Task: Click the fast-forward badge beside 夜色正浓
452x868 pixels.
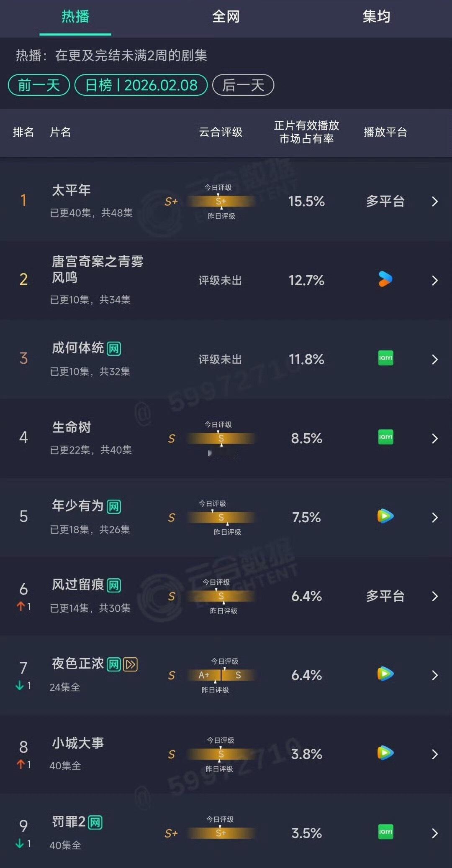Action: [x=131, y=664]
